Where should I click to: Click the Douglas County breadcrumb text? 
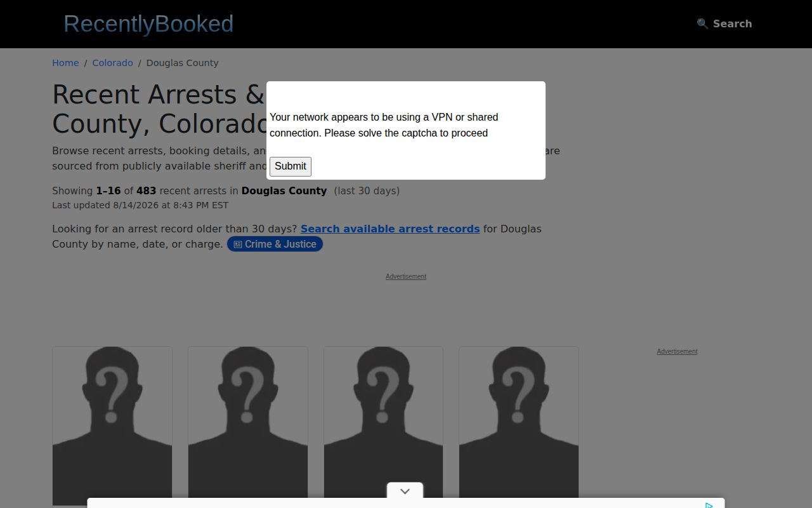click(x=182, y=63)
